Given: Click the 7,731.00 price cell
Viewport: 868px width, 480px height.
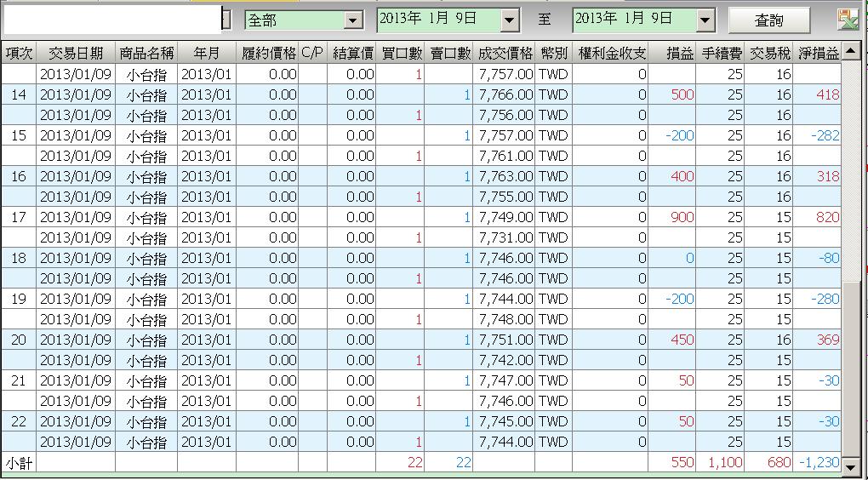Looking at the screenshot, I should (x=504, y=237).
